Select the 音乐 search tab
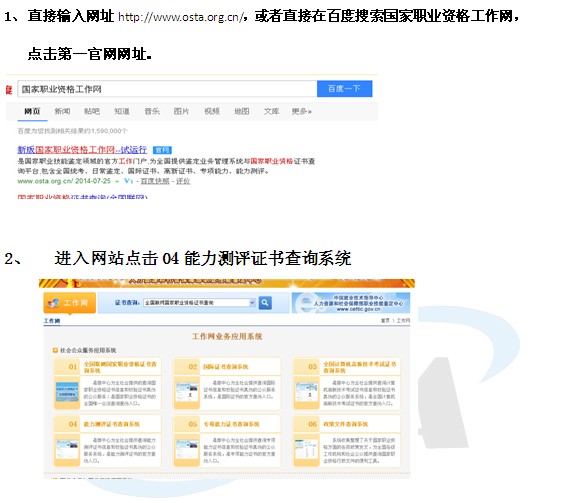Screen dimensions: 562x503 [x=152, y=111]
